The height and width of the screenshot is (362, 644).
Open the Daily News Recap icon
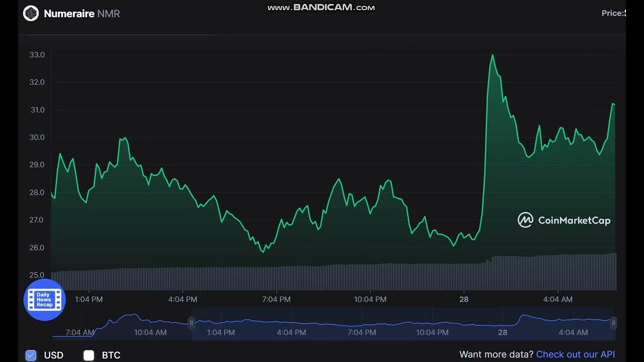[44, 300]
